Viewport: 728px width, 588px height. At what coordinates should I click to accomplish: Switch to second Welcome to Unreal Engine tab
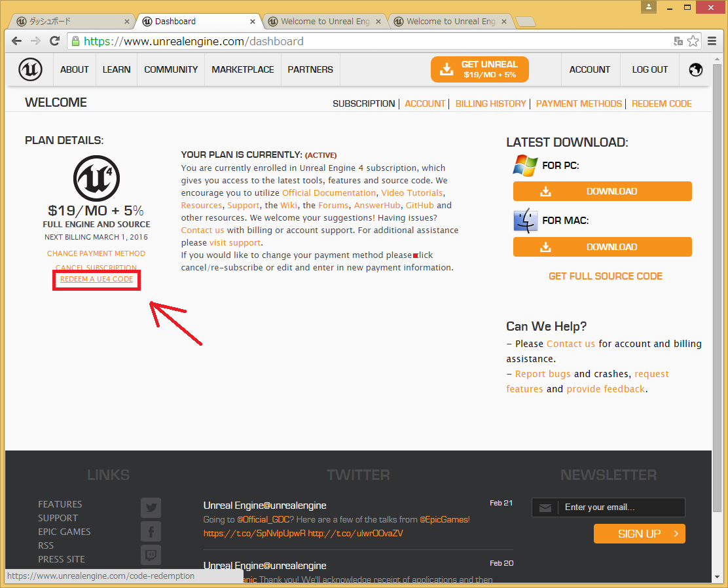(451, 22)
